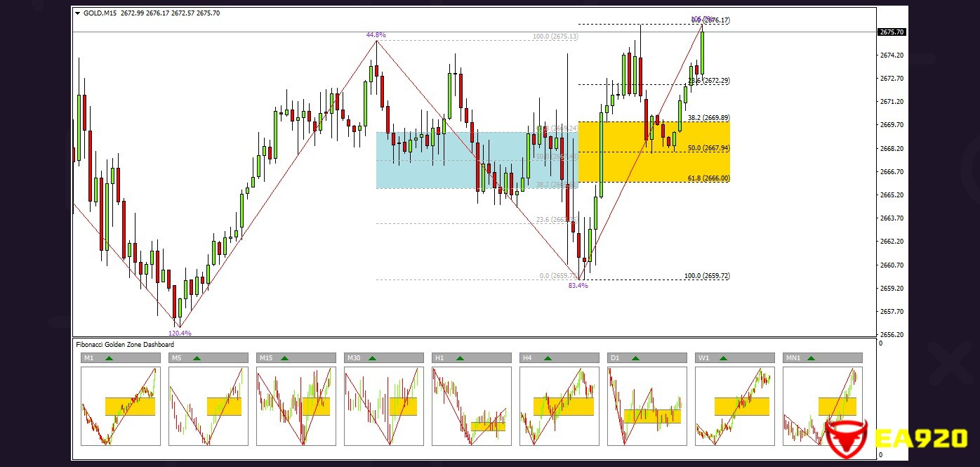Image resolution: width=980 pixels, height=467 pixels.
Task: Click the Fibonacci Golden Zone Dashboard title
Action: point(125,345)
